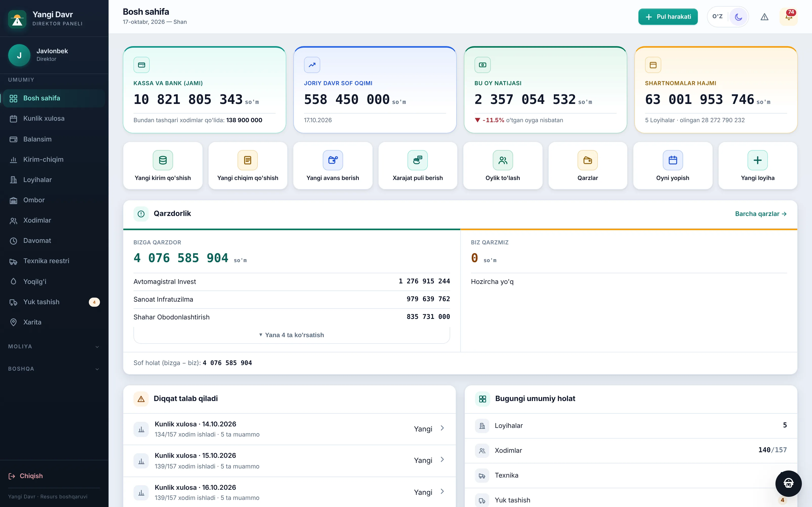Image resolution: width=812 pixels, height=507 pixels.
Task: Toggle dark mode with moon icon
Action: (738, 17)
